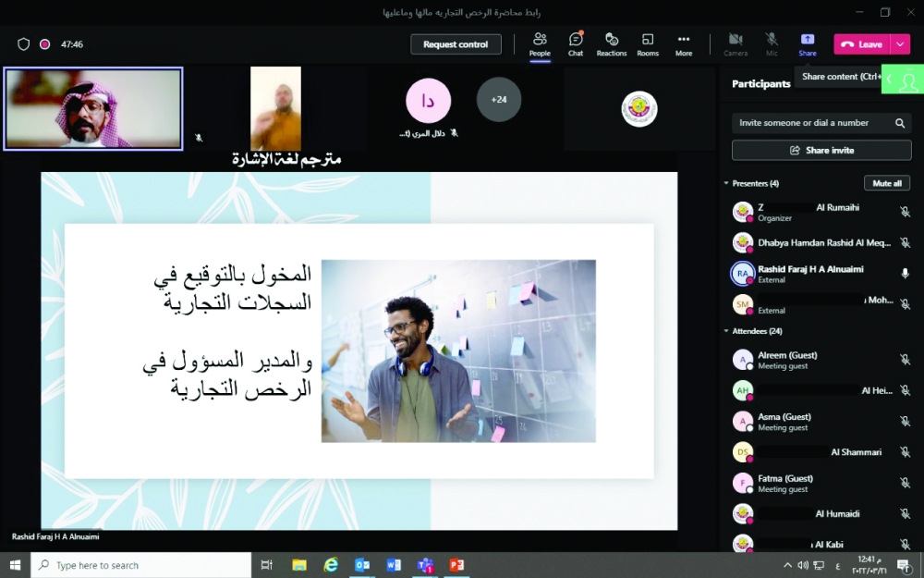Launch Microsoft Teams from the taskbar
This screenshot has width=924, height=578.
[425, 565]
